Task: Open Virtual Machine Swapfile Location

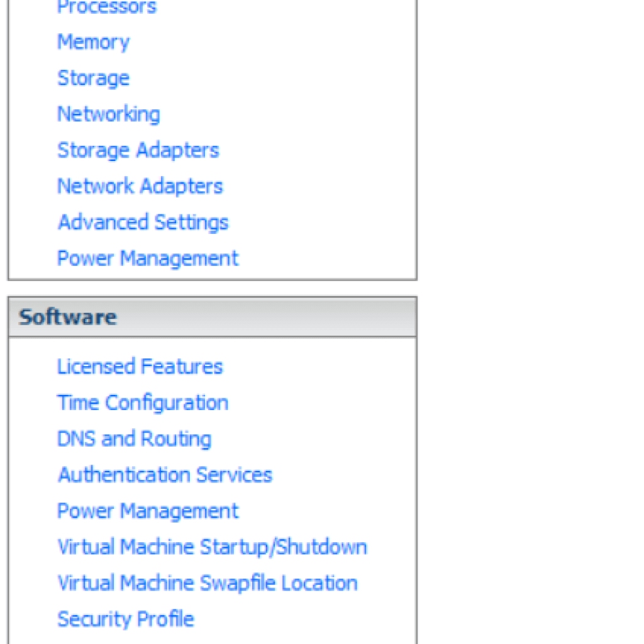Action: click(x=207, y=582)
